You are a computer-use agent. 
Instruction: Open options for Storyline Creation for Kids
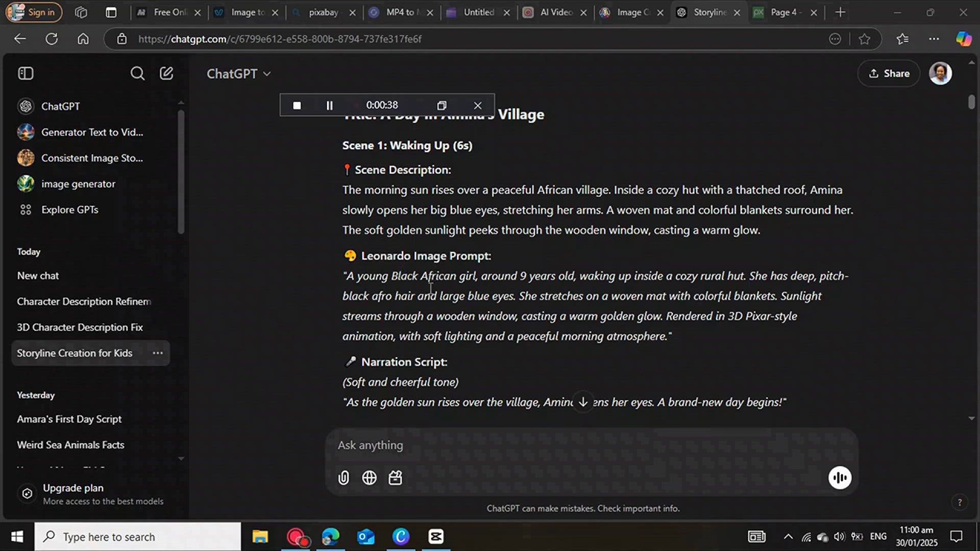[x=158, y=353]
